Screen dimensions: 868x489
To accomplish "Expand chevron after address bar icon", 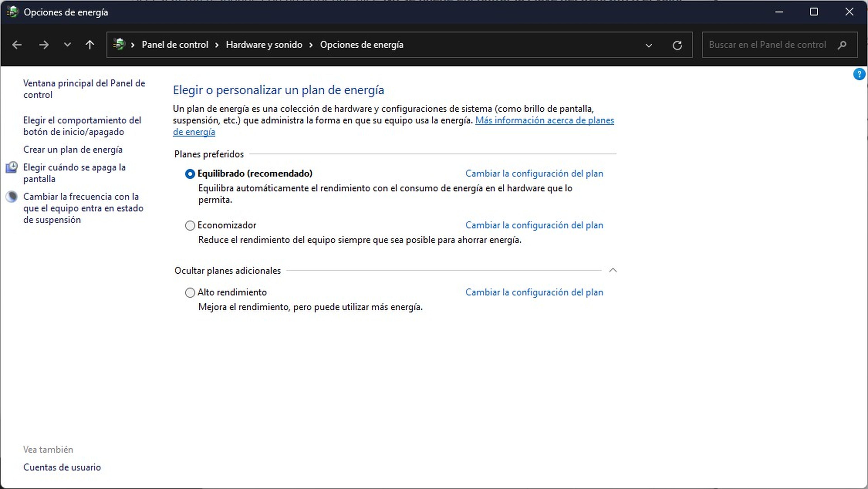I will click(x=133, y=45).
